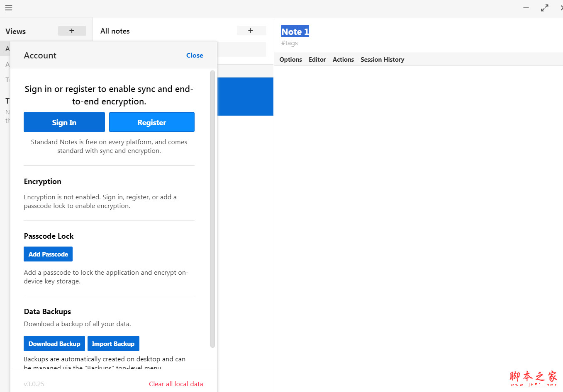Image resolution: width=563 pixels, height=392 pixels.
Task: Open the Actions menu
Action: click(344, 60)
